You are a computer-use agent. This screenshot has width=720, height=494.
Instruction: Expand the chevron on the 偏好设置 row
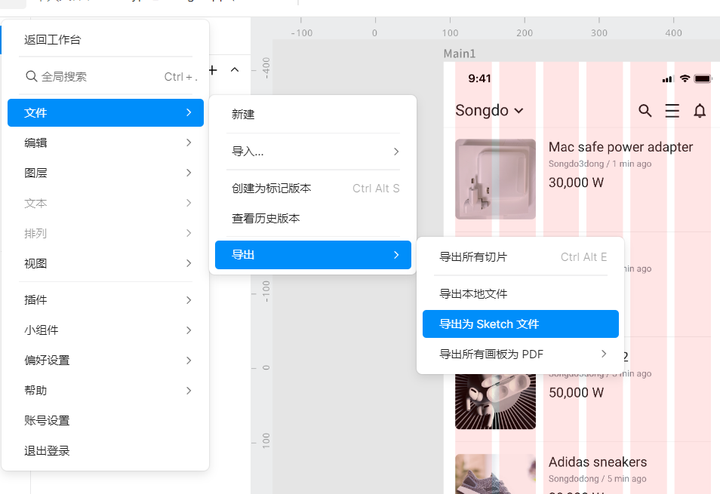[x=189, y=360]
